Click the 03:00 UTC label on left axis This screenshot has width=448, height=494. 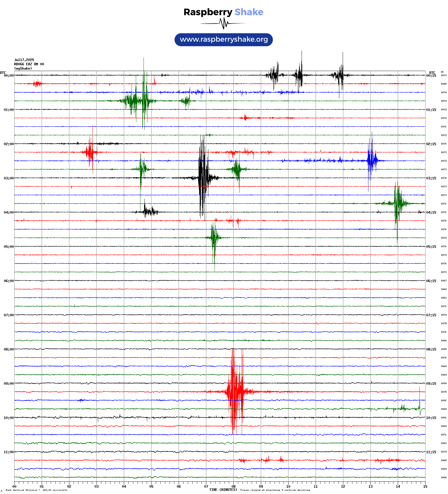click(x=9, y=178)
